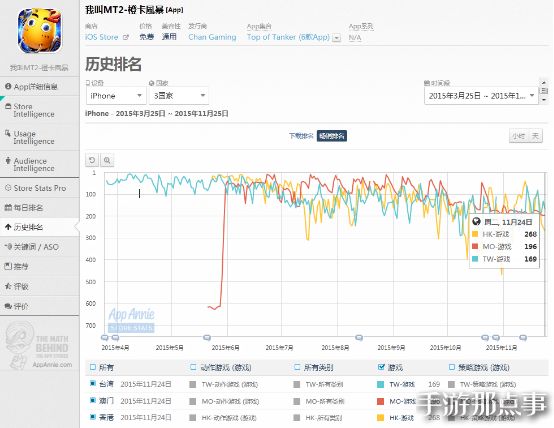
Task: Click the speech-bubble icon in the sidebar
Action: coord(8,306)
